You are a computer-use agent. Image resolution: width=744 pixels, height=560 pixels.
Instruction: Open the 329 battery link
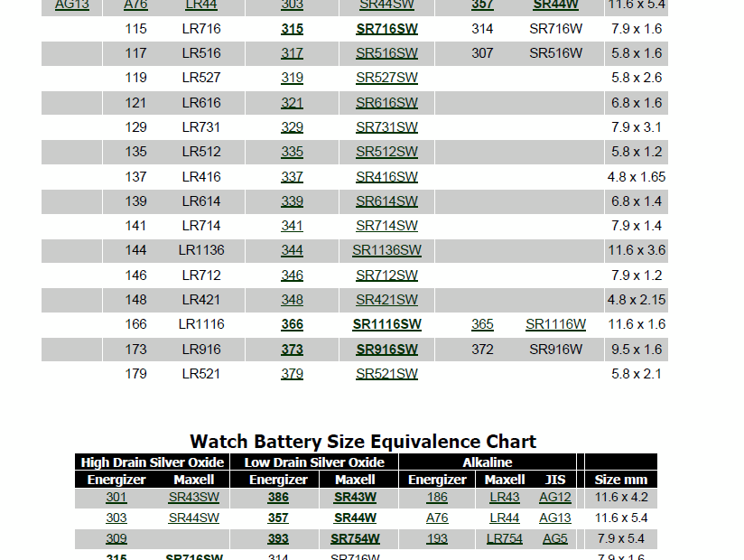292,127
